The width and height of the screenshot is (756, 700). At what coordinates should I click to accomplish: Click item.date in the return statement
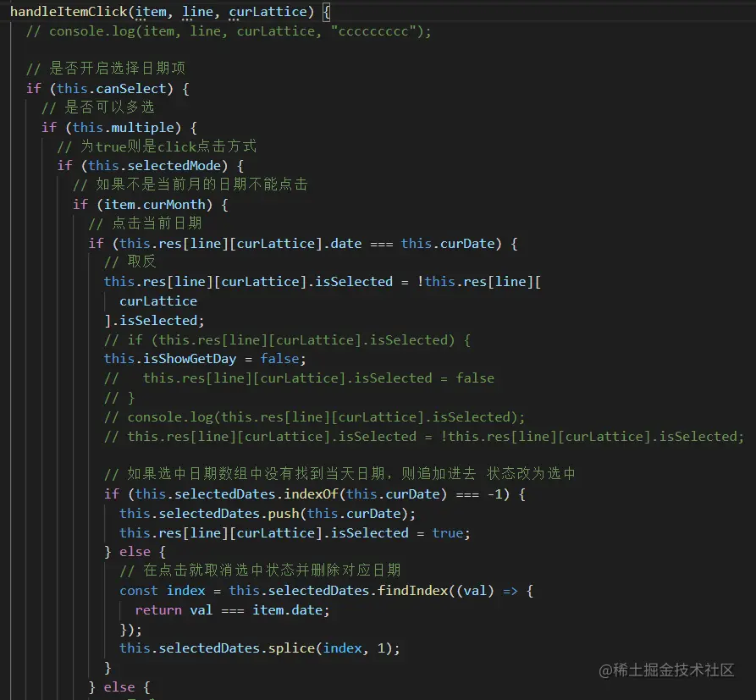click(x=287, y=610)
